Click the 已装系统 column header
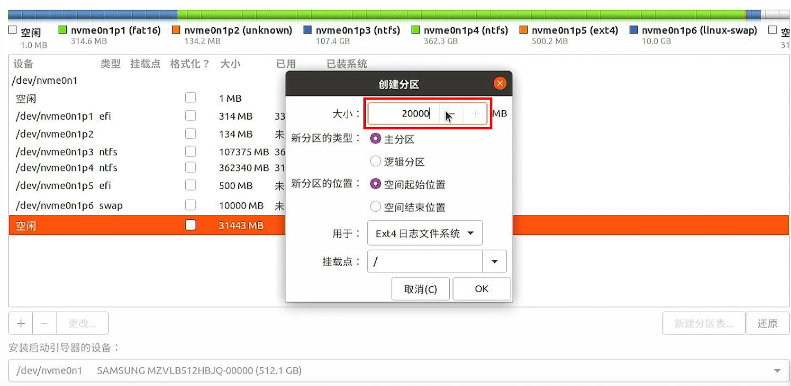 coord(347,64)
